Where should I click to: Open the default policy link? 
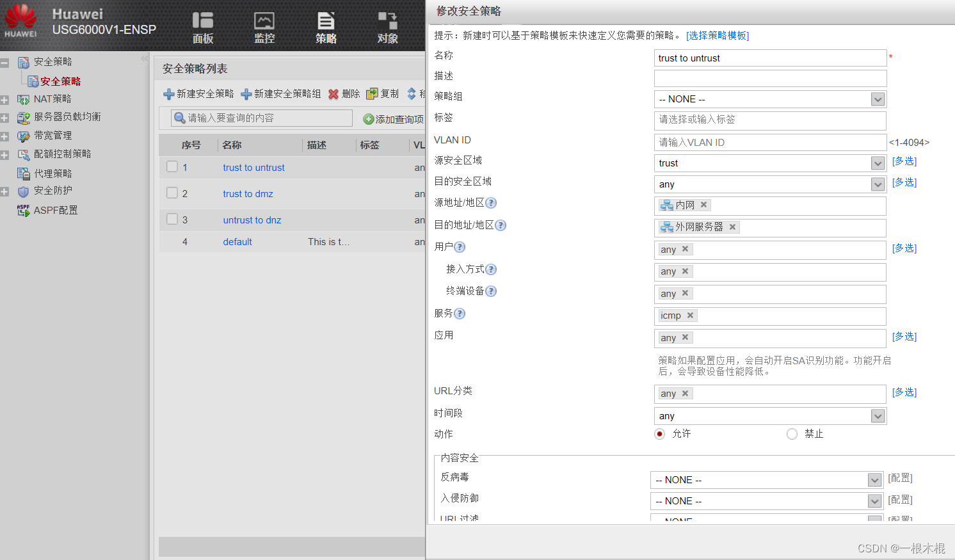pyautogui.click(x=237, y=242)
